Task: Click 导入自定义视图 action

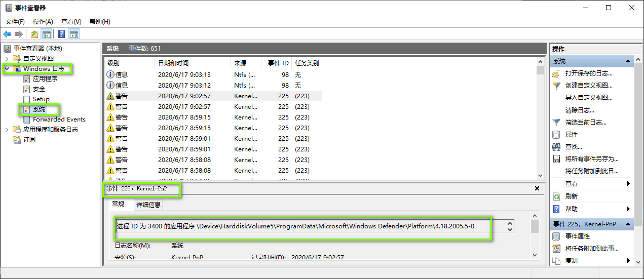Action: [589, 98]
